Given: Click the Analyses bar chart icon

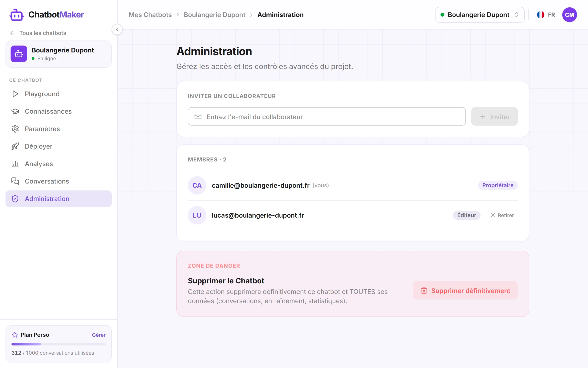Looking at the screenshot, I should click(x=15, y=164).
